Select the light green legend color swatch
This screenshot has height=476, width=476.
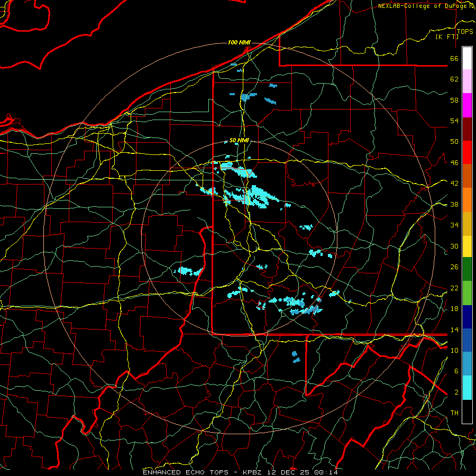pos(467,293)
